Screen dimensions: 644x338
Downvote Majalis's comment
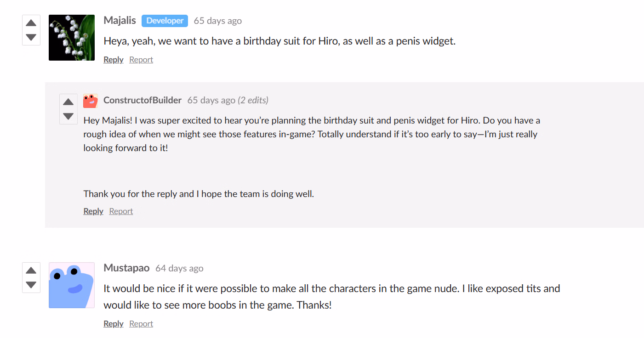[x=31, y=37]
